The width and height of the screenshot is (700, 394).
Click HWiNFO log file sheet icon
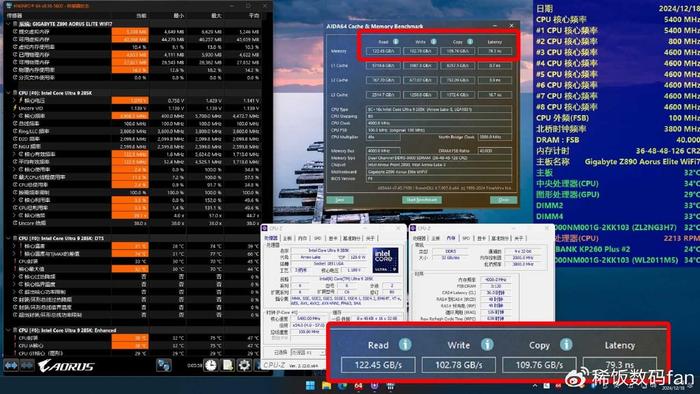click(x=228, y=365)
